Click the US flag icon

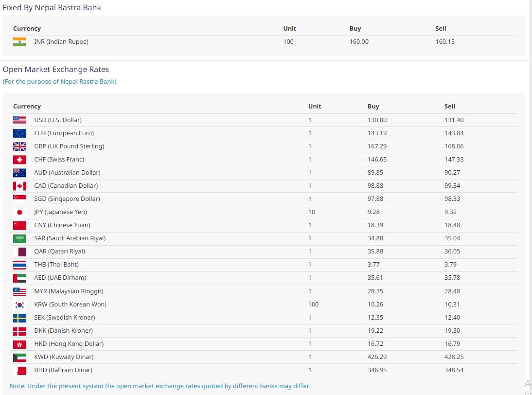(19, 120)
